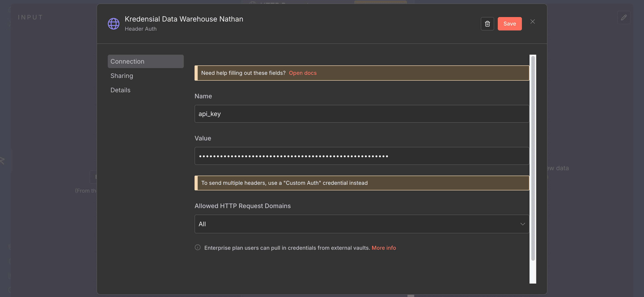Click the info icon beside Enterprise plan note
The width and height of the screenshot is (644, 297).
[197, 247]
